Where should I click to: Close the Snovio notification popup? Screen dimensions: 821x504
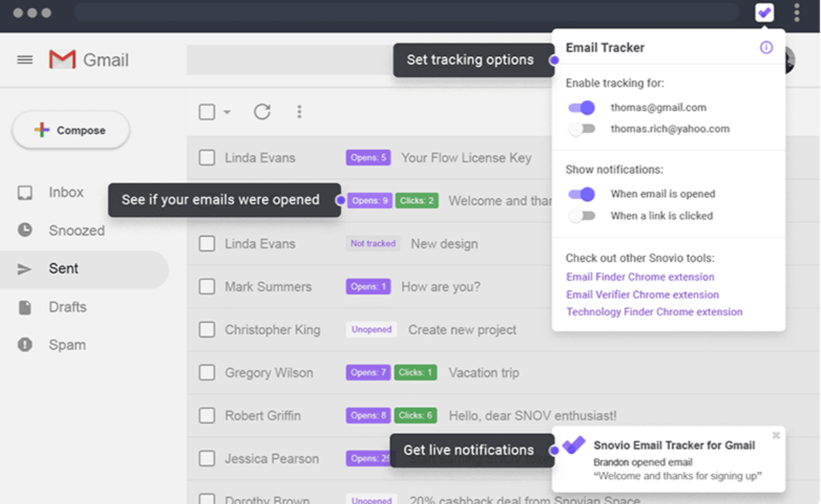(775, 435)
